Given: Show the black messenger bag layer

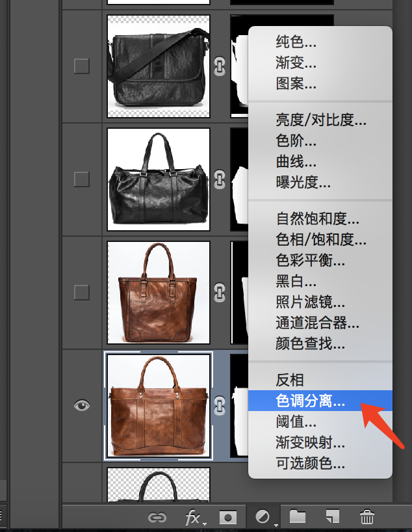Looking at the screenshot, I should point(81,66).
